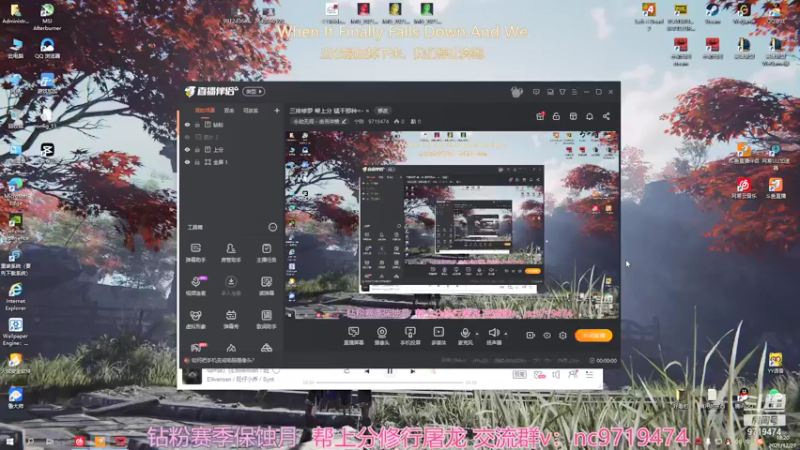This screenshot has width=800, height=450.
Task: Add a screen capture source
Action: [x=354, y=336]
